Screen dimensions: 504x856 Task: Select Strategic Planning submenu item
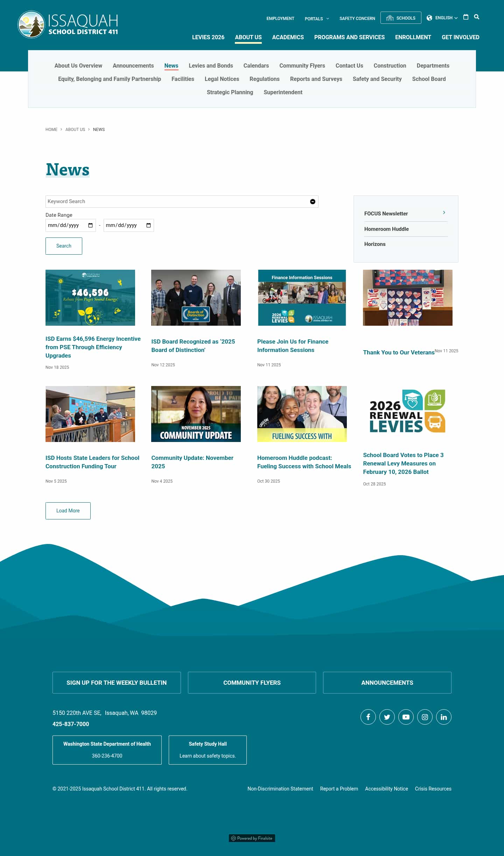[x=230, y=92]
